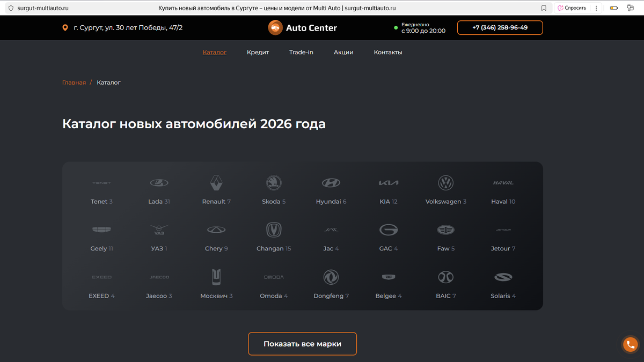
Task: Click the address г. Сургут, ул. 30 лет Победы
Action: coord(128,28)
